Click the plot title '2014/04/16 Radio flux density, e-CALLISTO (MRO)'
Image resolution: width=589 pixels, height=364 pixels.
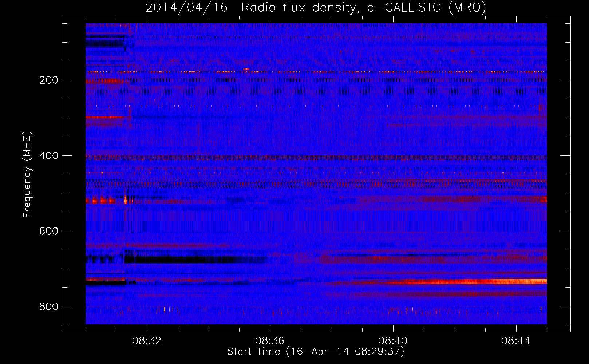click(316, 7)
